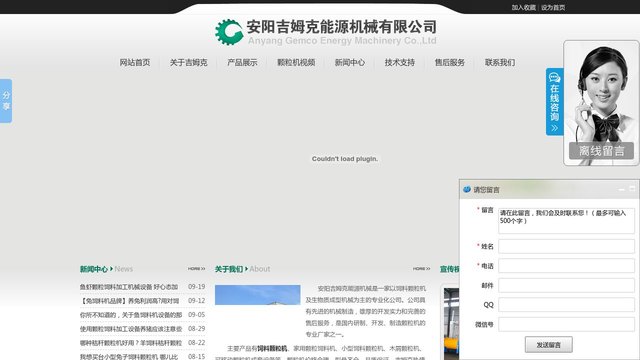Open the 联系我们 nav item

(x=500, y=62)
